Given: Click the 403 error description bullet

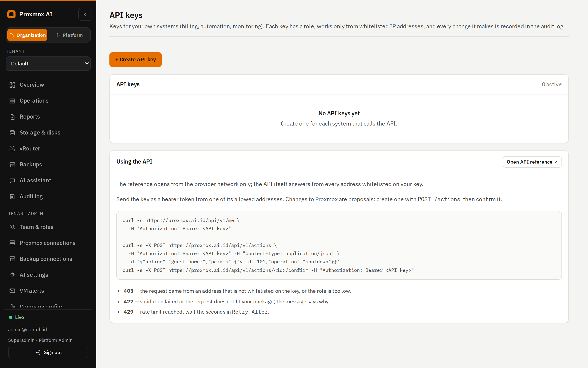Looking at the screenshot, I should coord(237,291).
